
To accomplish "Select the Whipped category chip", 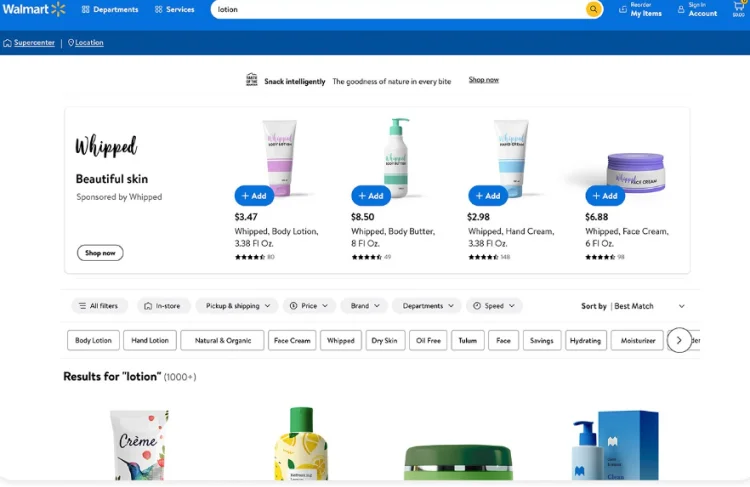I will 341,340.
